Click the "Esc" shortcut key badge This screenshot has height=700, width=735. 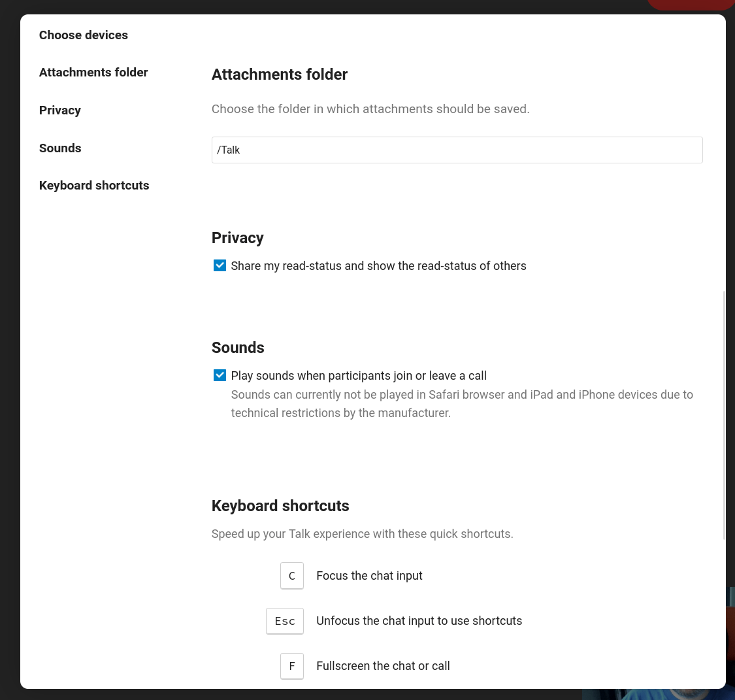(284, 620)
